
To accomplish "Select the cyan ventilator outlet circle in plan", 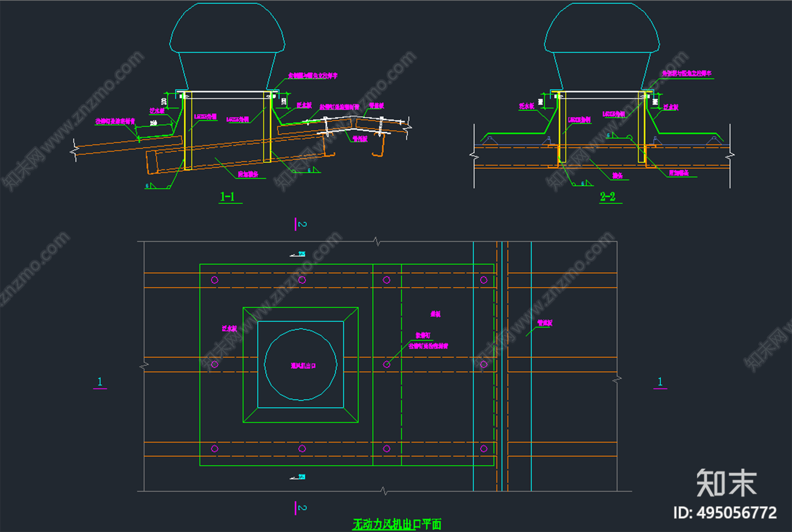I will (300, 365).
